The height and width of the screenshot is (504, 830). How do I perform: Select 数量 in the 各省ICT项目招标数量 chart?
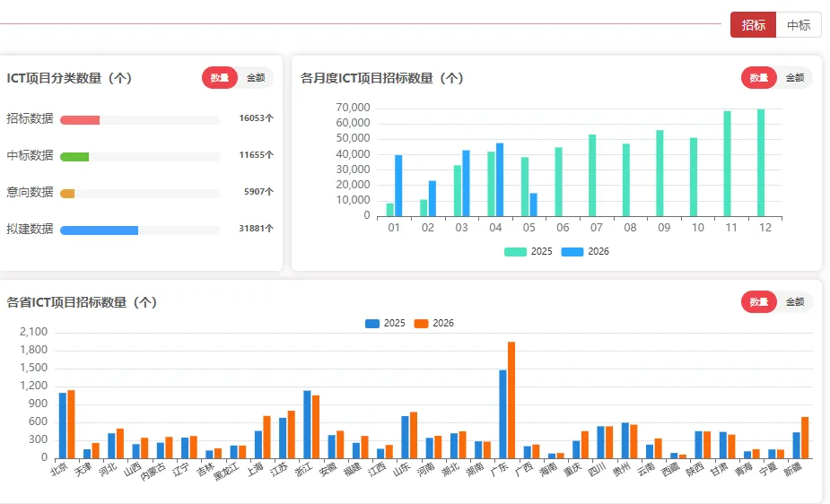coord(758,302)
